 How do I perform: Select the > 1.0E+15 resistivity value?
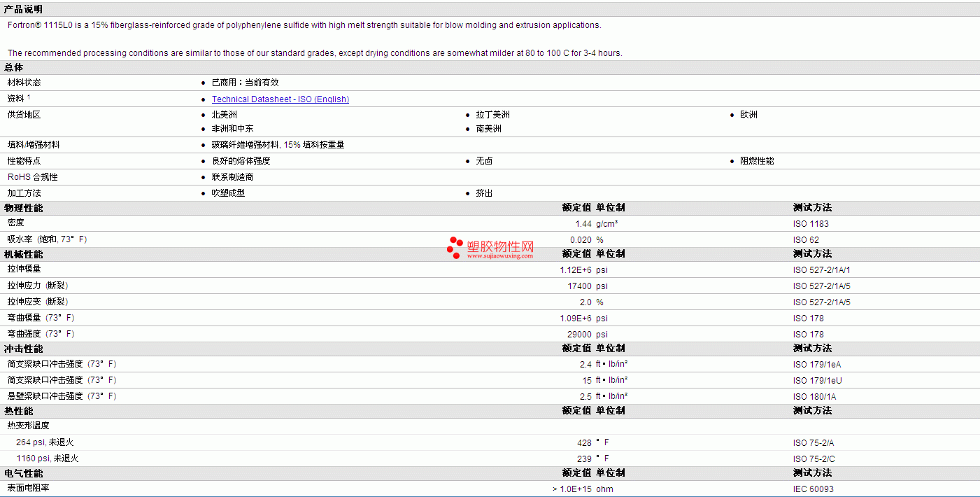pos(572,489)
